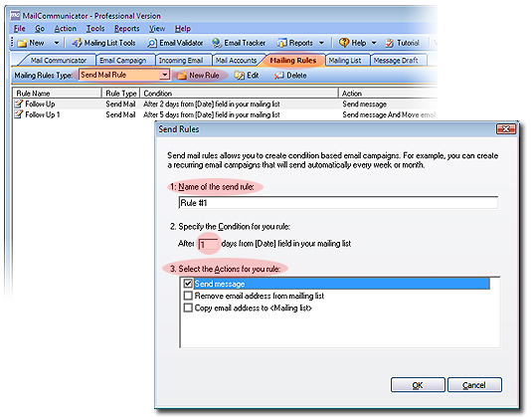Click the Edit rule icon

click(x=240, y=76)
